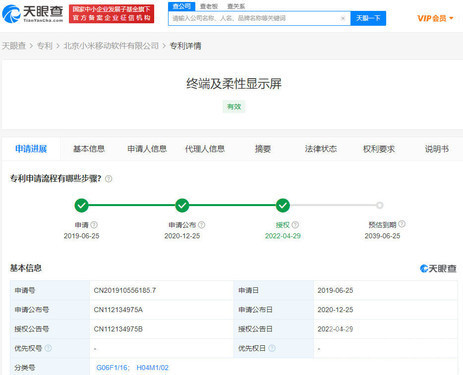The width and height of the screenshot is (463, 375).
Task: Click the gray 预估到期 endpoint circle
Action: pos(380,205)
